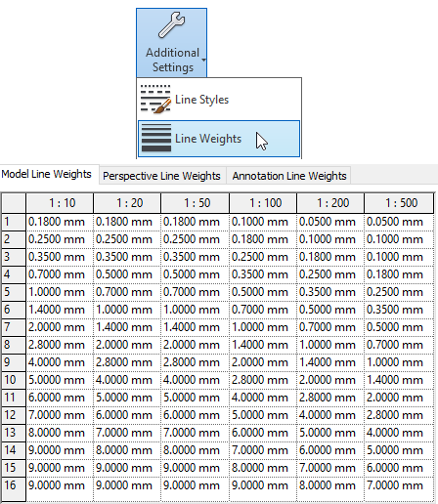Select the 1 : 10 column header
Image resolution: width=438 pixels, height=504 pixels.
(x=60, y=203)
